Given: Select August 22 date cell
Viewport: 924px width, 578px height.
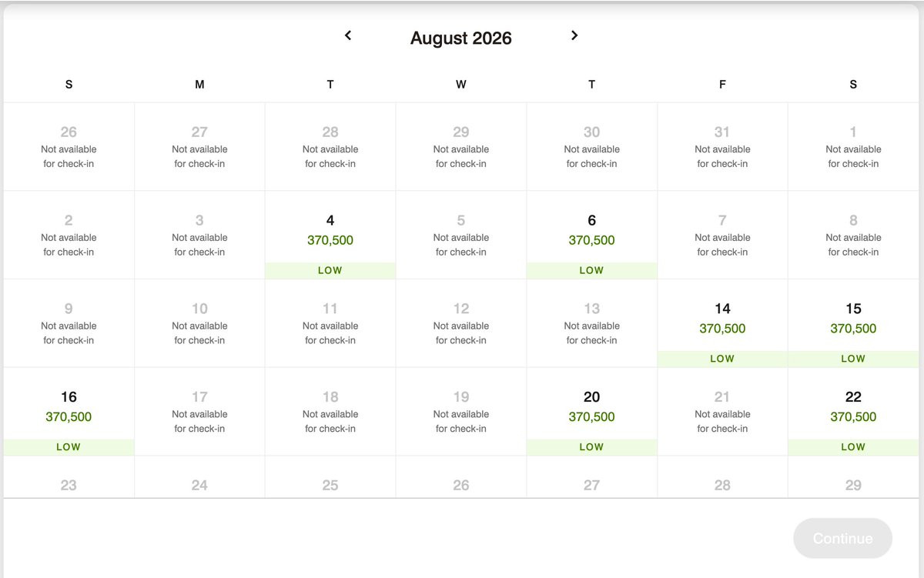Looking at the screenshot, I should (853, 412).
